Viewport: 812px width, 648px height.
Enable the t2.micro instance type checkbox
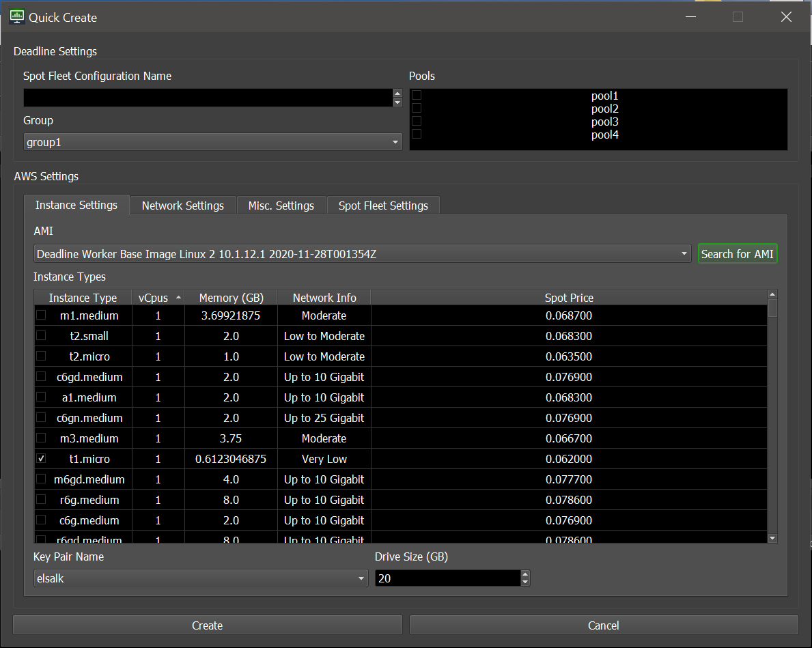coord(42,356)
